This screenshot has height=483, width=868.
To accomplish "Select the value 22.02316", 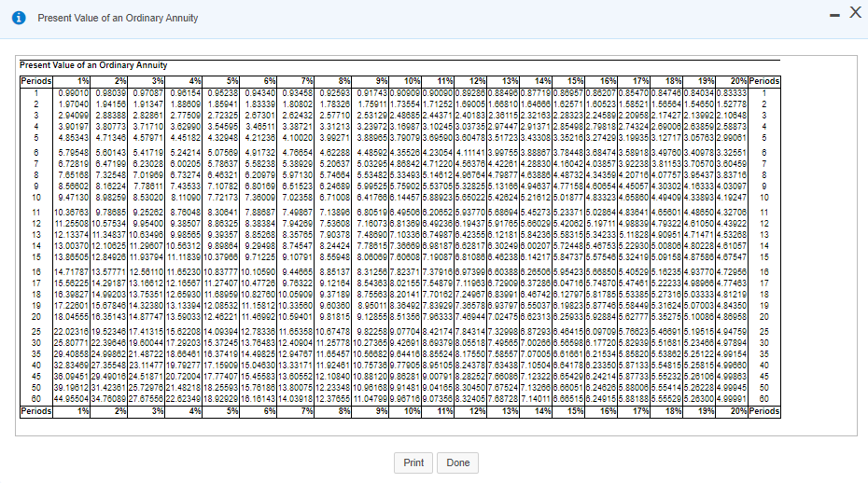I will pos(72,331).
